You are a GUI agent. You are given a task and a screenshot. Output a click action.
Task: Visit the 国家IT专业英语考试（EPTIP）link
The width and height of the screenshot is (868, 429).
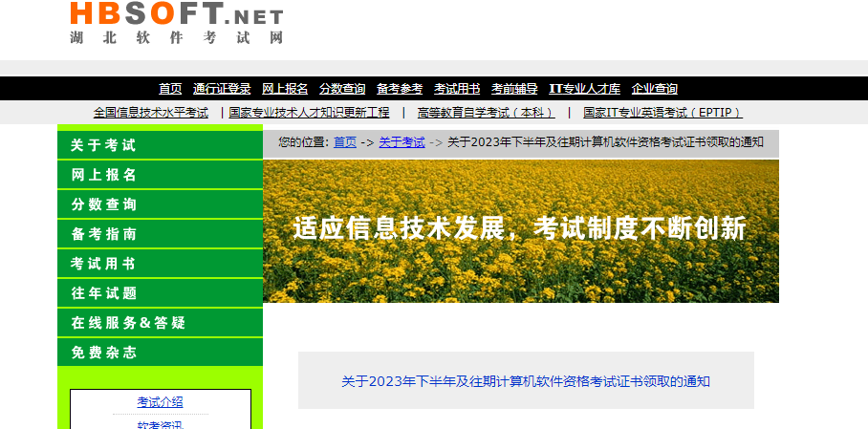pyautogui.click(x=662, y=113)
